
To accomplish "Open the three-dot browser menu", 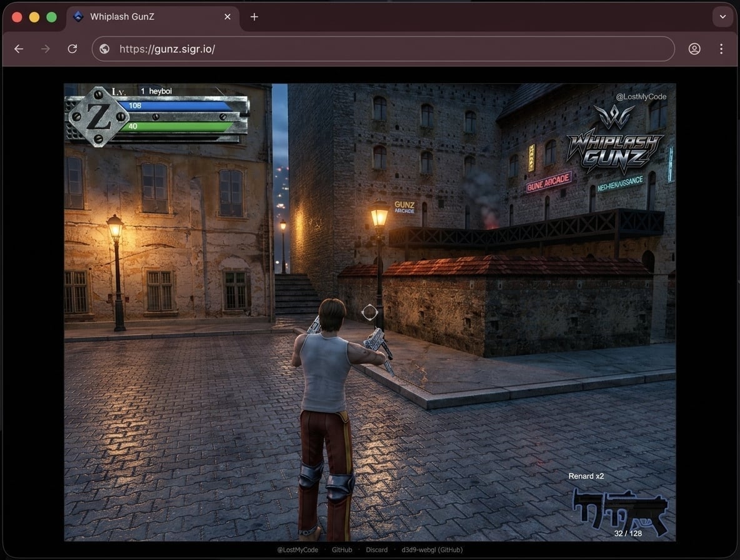I will (x=721, y=49).
